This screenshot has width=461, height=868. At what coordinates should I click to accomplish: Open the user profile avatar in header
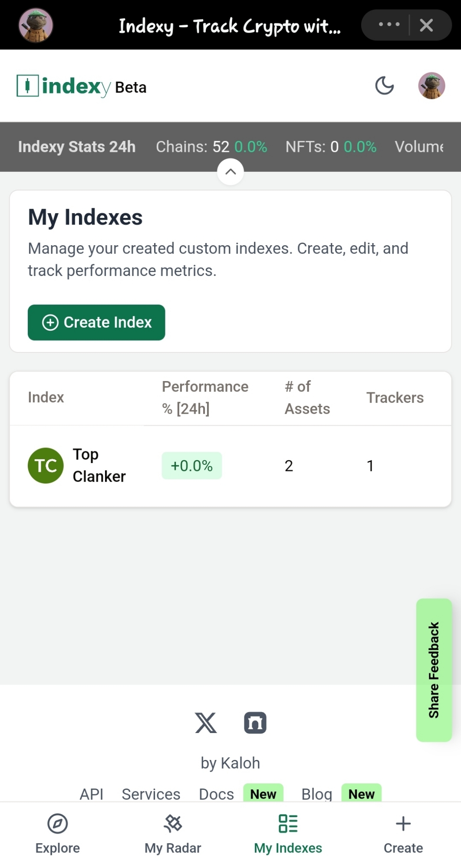pos(431,85)
